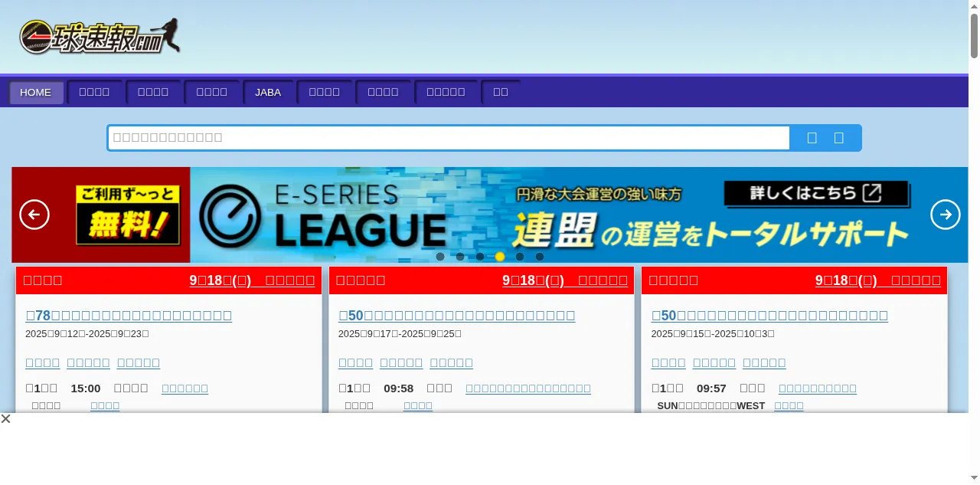Click the 詳しくはこちら button on banner
The width and height of the screenshot is (980, 485).
click(816, 193)
